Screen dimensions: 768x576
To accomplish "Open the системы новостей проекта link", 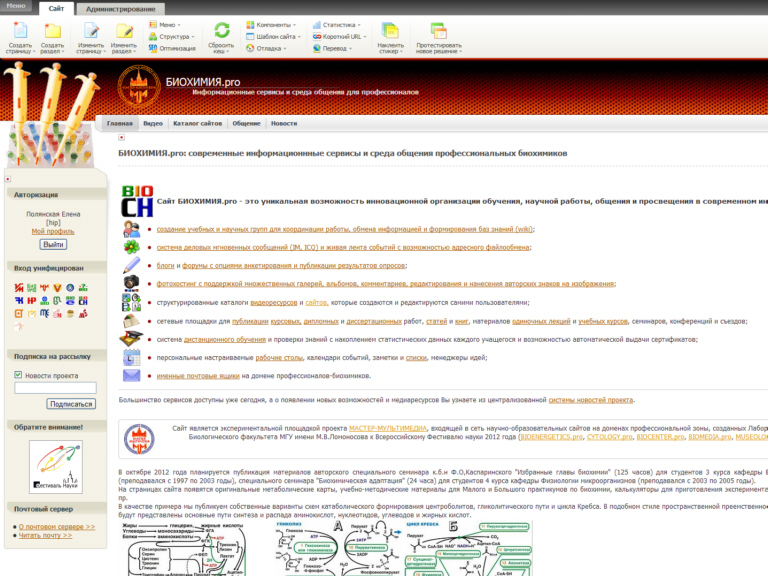I will tap(590, 400).
